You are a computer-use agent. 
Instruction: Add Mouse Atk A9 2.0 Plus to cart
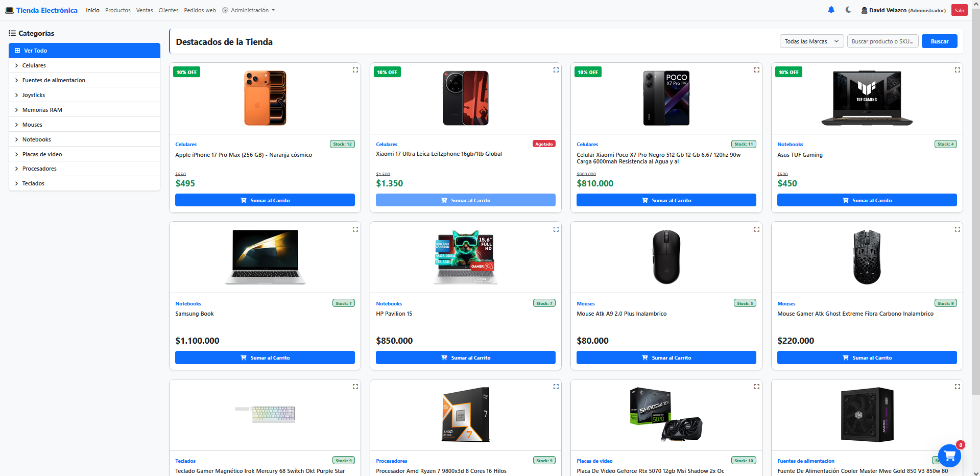tap(666, 358)
